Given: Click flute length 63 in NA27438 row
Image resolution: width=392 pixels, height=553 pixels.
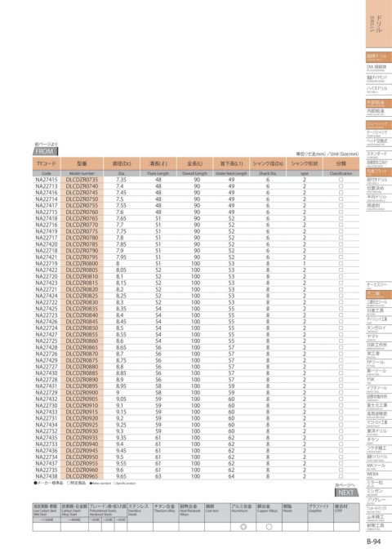Looking at the screenshot, I should click(x=158, y=476).
